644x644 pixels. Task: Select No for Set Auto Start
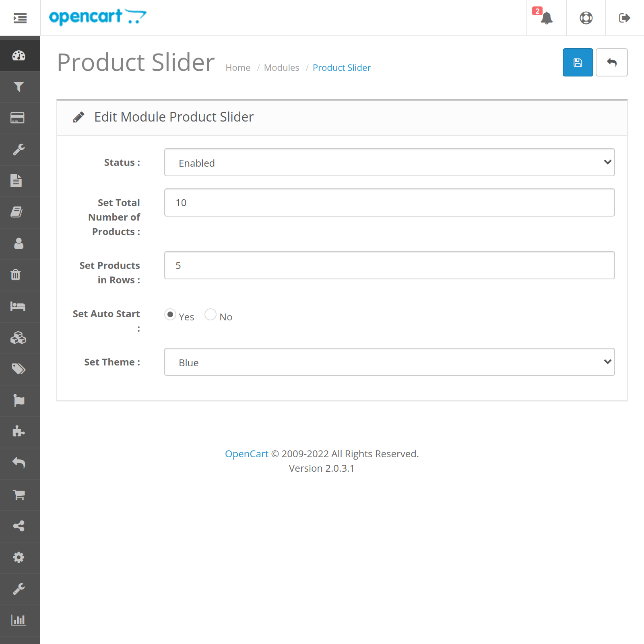[x=211, y=315]
